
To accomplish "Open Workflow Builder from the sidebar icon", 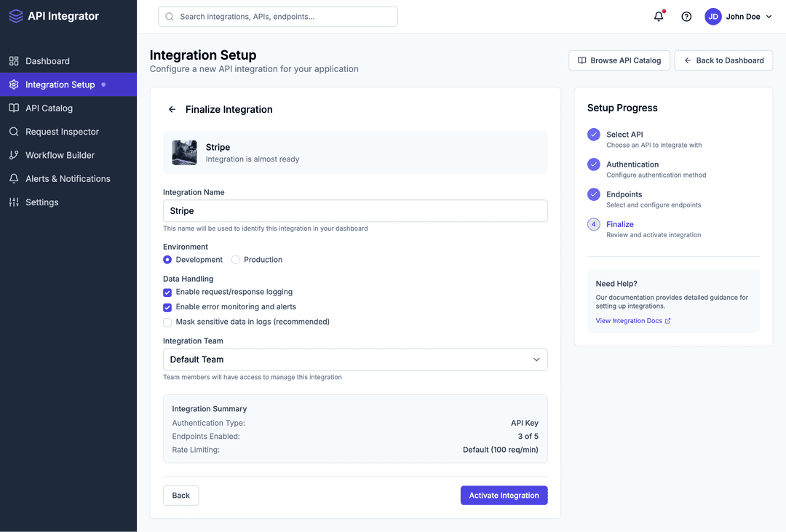I will tap(13, 155).
